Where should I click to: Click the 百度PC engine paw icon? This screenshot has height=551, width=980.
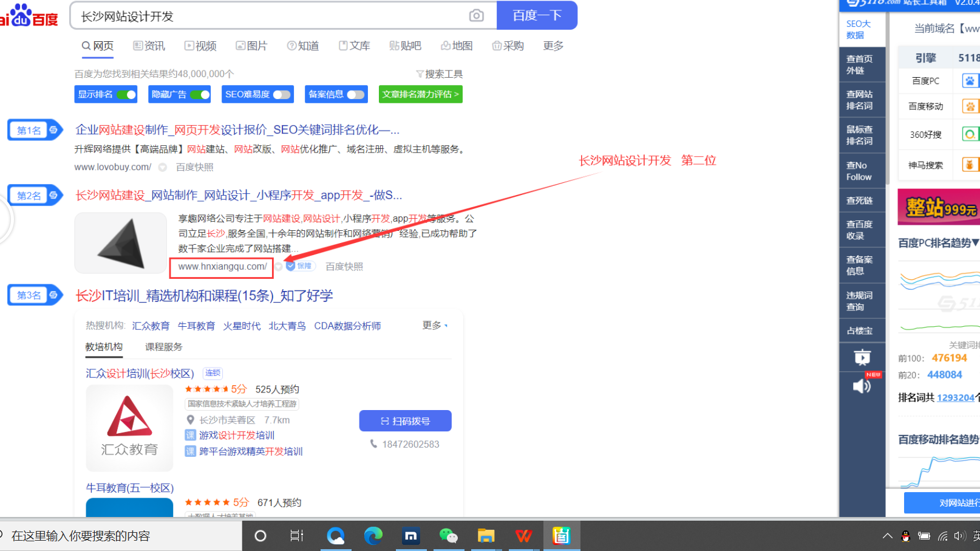[970, 81]
